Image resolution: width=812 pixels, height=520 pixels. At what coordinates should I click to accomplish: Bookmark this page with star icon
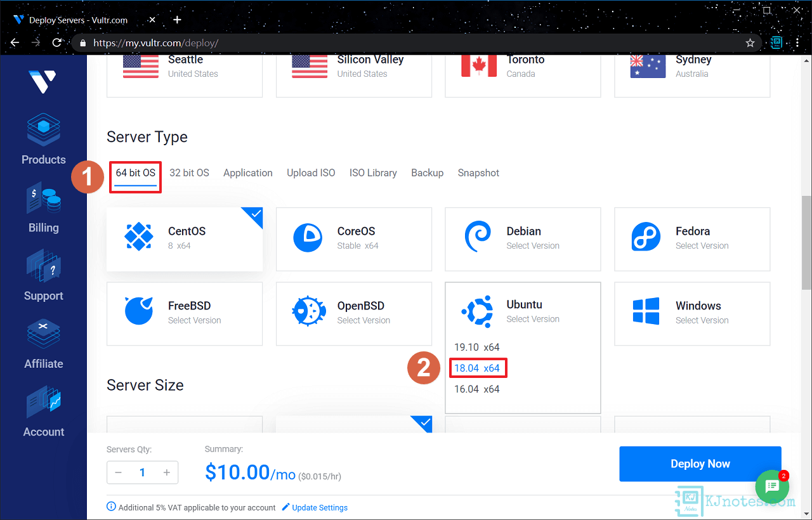[750, 43]
